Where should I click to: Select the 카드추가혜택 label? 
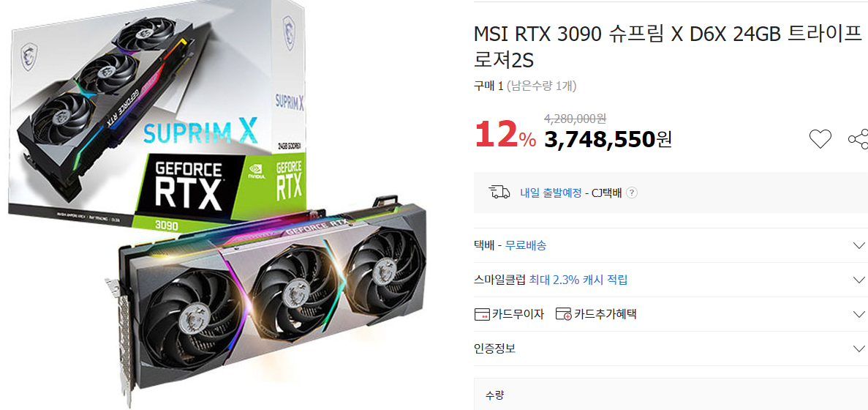[x=605, y=314]
